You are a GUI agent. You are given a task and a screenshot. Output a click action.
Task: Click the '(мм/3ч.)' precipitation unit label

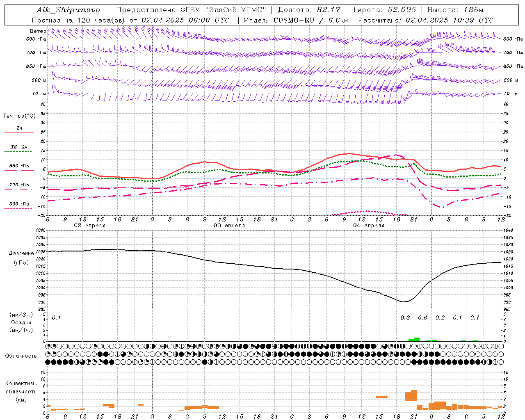click(x=21, y=315)
